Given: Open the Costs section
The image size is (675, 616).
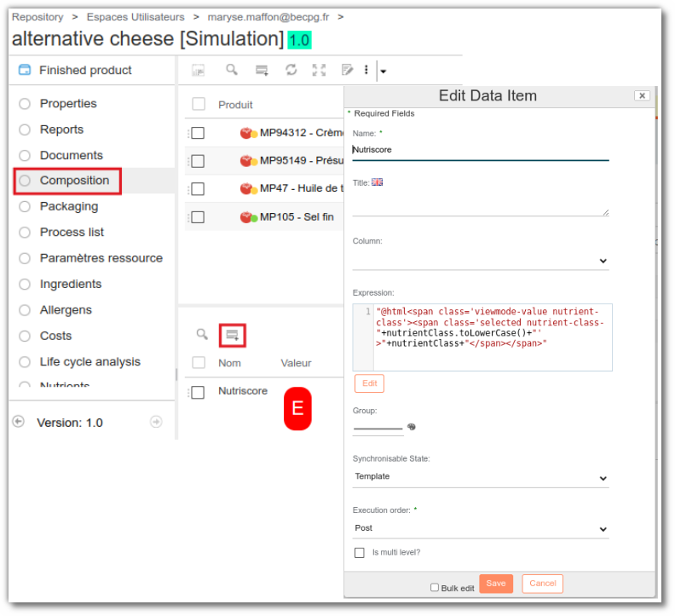Looking at the screenshot, I should pyautogui.click(x=55, y=336).
